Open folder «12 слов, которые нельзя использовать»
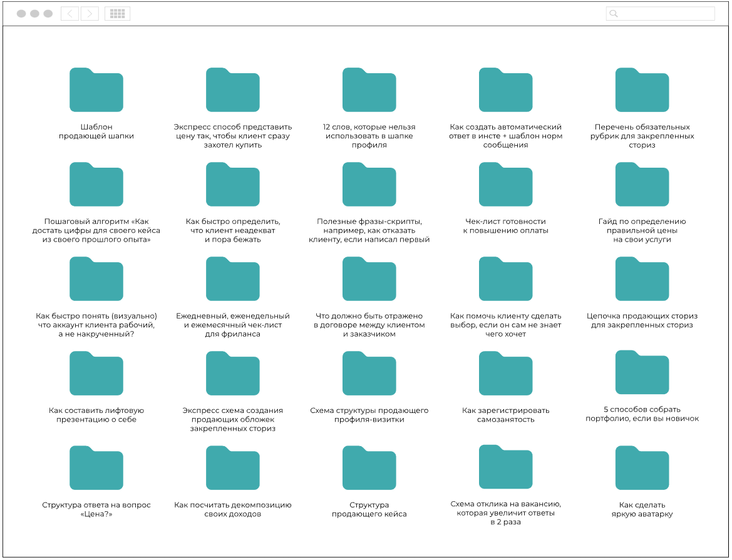Screen dimensions: 732x560 click(369, 90)
